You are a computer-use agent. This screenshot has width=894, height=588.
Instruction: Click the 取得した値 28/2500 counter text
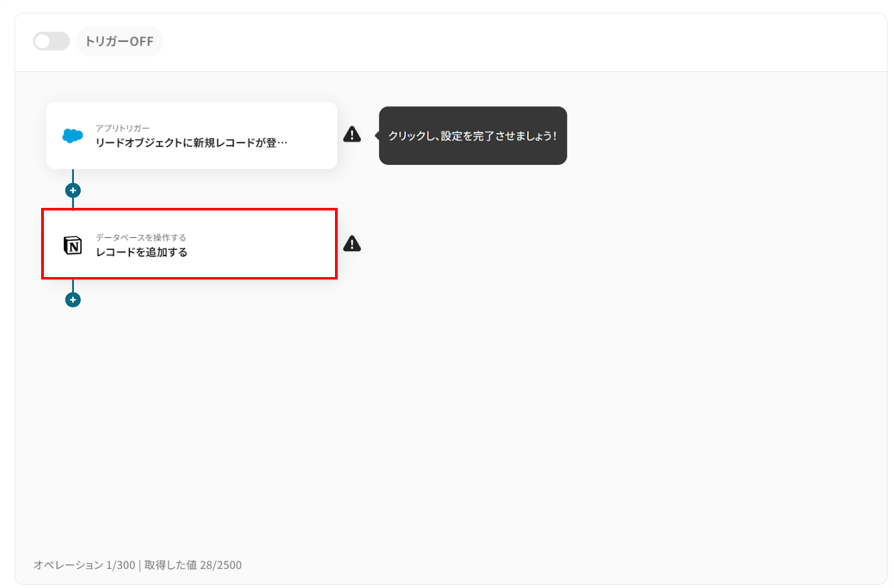coord(193,565)
